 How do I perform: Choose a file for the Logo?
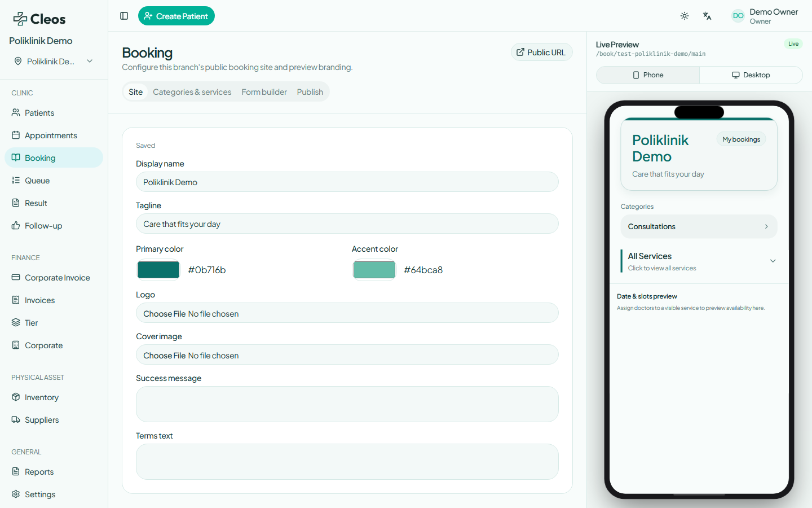coord(347,313)
